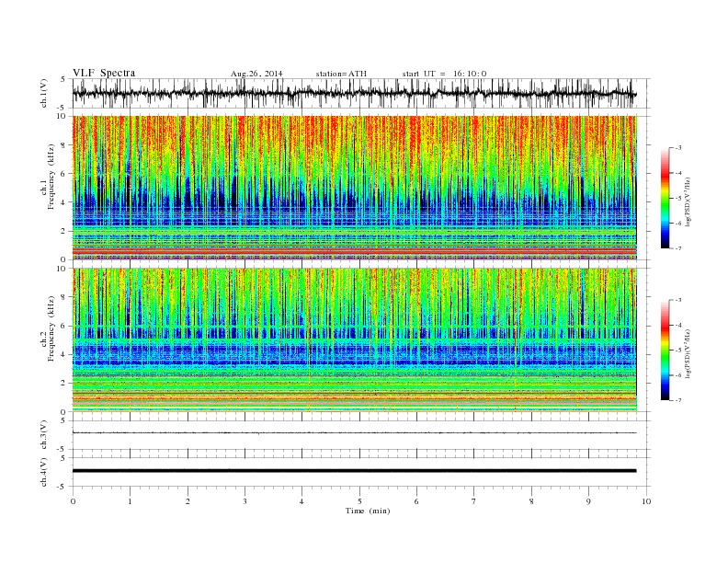Click the "Time (min)" x-axis title

(368, 511)
